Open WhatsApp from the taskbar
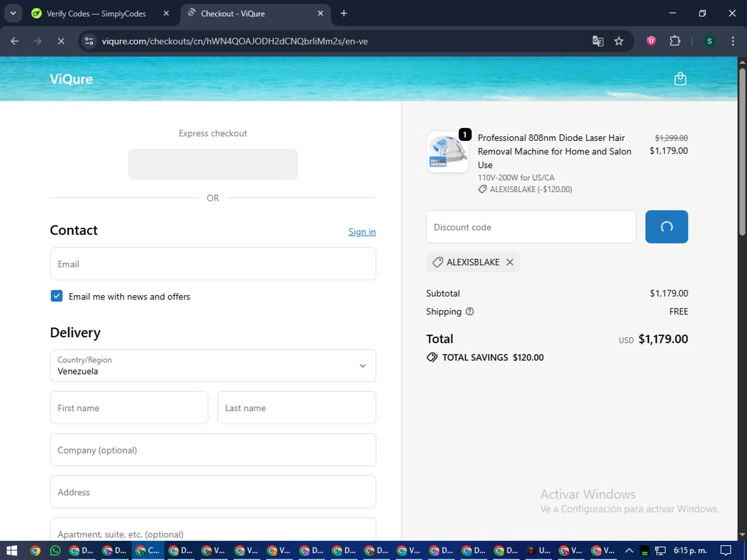Image resolution: width=747 pixels, height=560 pixels. (x=55, y=551)
